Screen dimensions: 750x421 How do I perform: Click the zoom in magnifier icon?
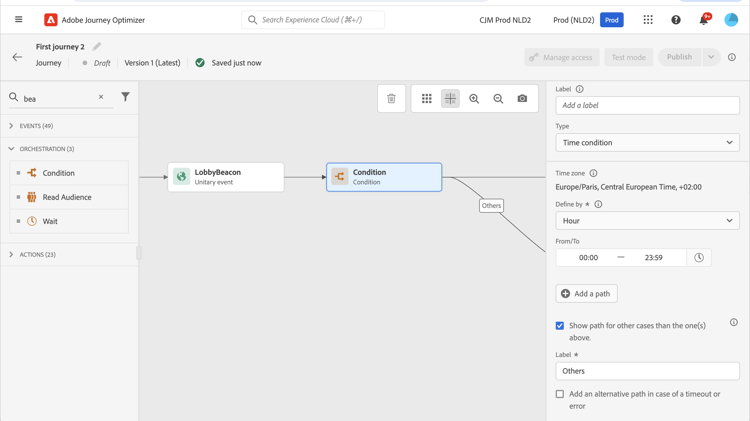(x=474, y=99)
